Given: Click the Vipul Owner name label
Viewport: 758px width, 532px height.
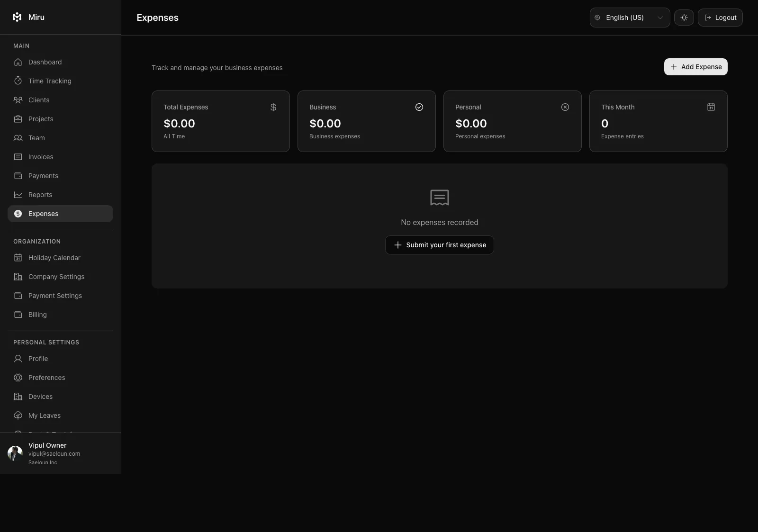Looking at the screenshot, I should 47,445.
